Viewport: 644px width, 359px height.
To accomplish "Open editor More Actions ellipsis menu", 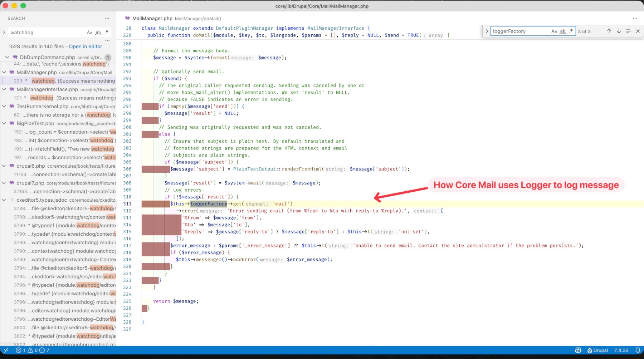I will [x=635, y=18].
